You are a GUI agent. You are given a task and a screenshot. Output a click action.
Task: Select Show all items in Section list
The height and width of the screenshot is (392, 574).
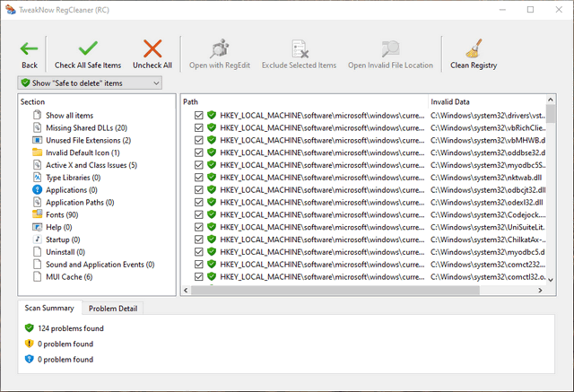coord(69,115)
